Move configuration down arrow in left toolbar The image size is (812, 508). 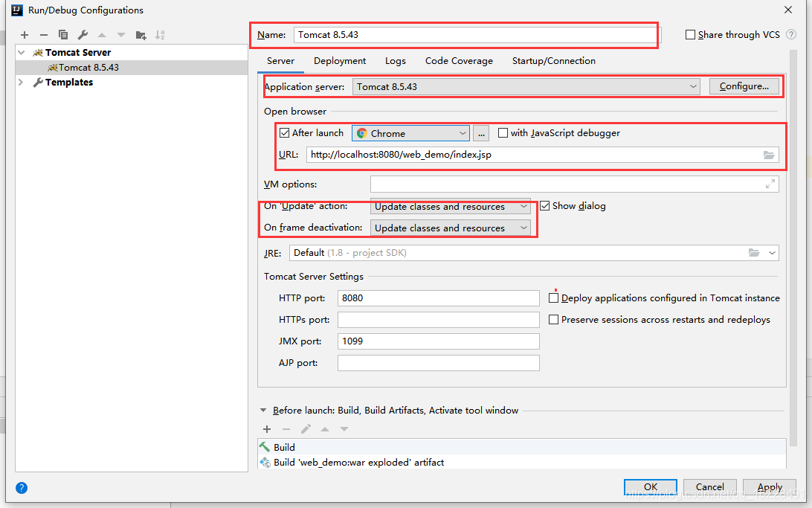(x=121, y=35)
